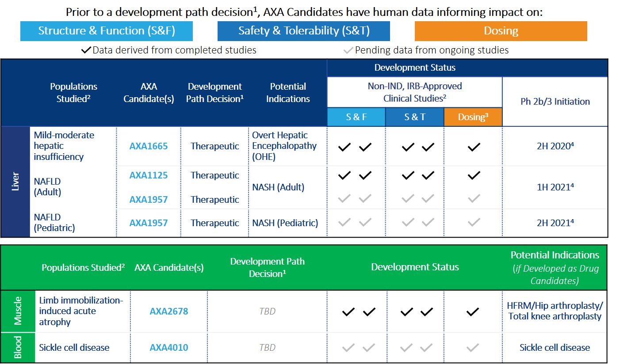Click the gray Dosing checkmark in the AXA4010 row
The image size is (620, 364).
[473, 348]
